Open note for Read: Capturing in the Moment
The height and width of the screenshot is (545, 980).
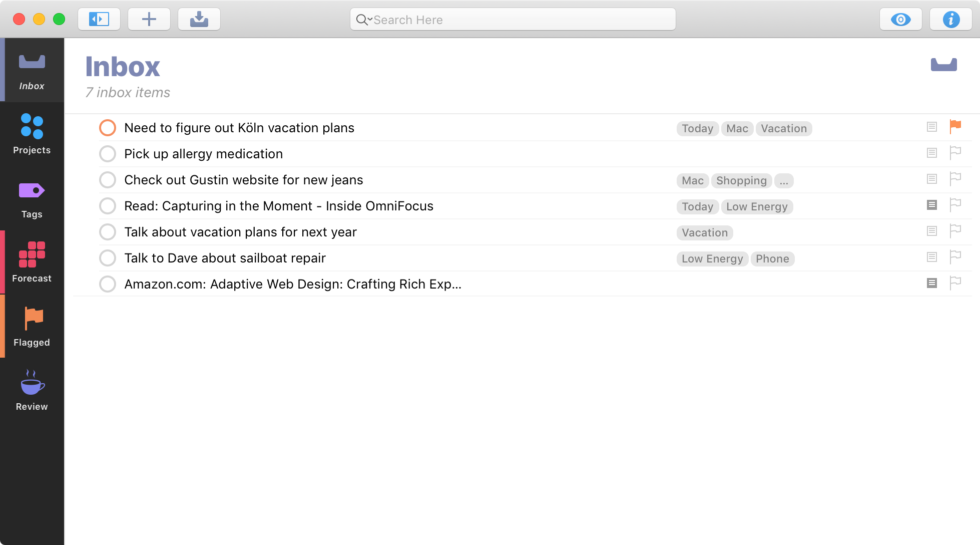[x=931, y=205]
